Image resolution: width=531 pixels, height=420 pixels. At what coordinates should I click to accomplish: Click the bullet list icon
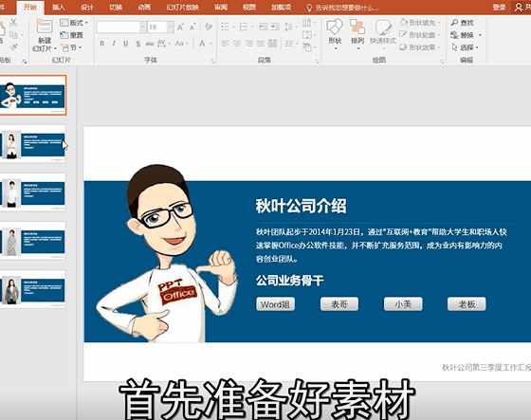pos(225,27)
